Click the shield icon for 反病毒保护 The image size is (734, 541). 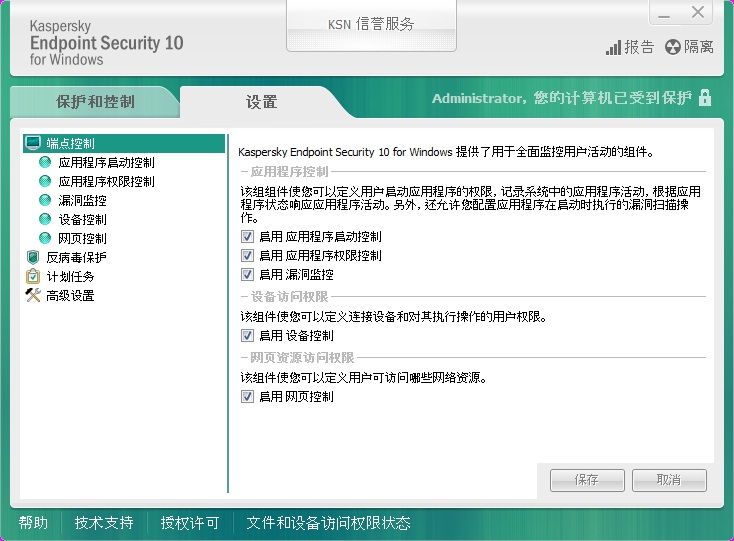click(33, 257)
